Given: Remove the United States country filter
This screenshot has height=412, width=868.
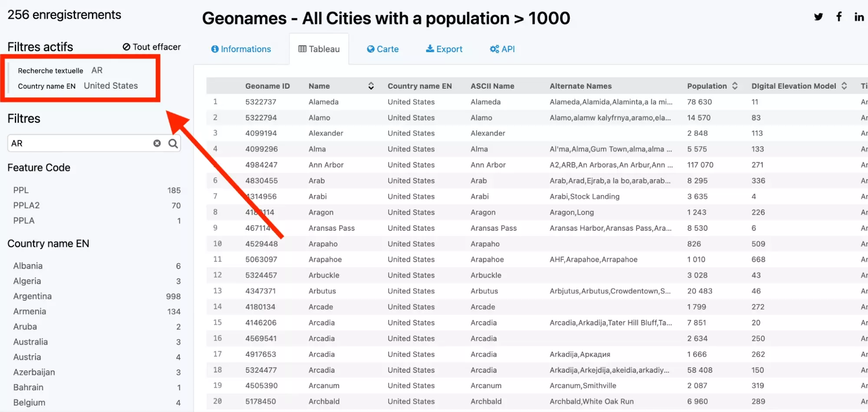Looking at the screenshot, I should [x=110, y=86].
